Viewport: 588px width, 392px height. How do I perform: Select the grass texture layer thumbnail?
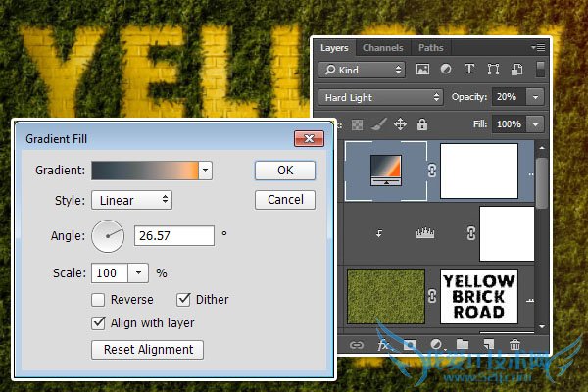(386, 296)
